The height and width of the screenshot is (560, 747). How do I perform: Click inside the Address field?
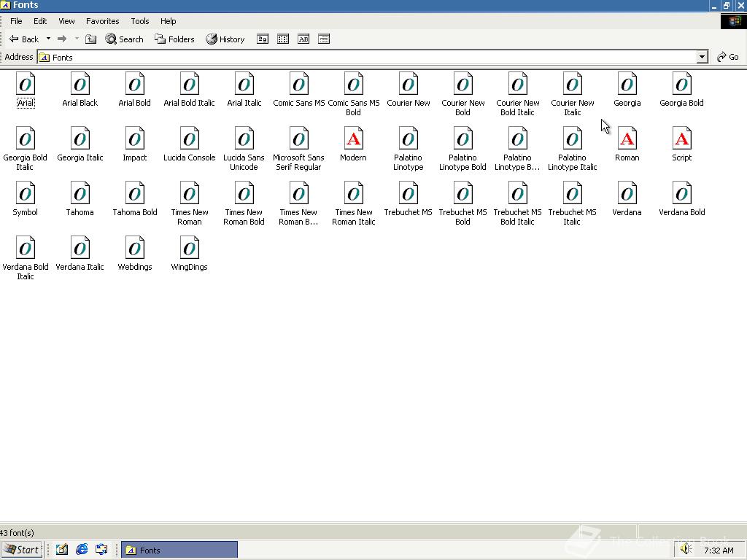click(367, 57)
